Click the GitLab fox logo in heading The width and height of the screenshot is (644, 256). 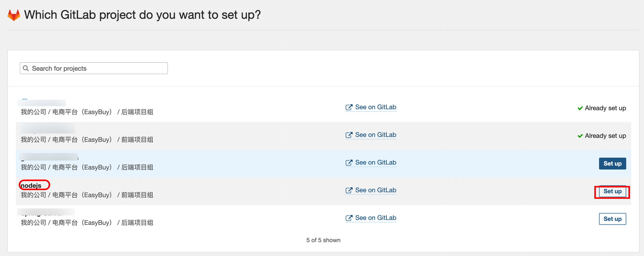pyautogui.click(x=14, y=15)
